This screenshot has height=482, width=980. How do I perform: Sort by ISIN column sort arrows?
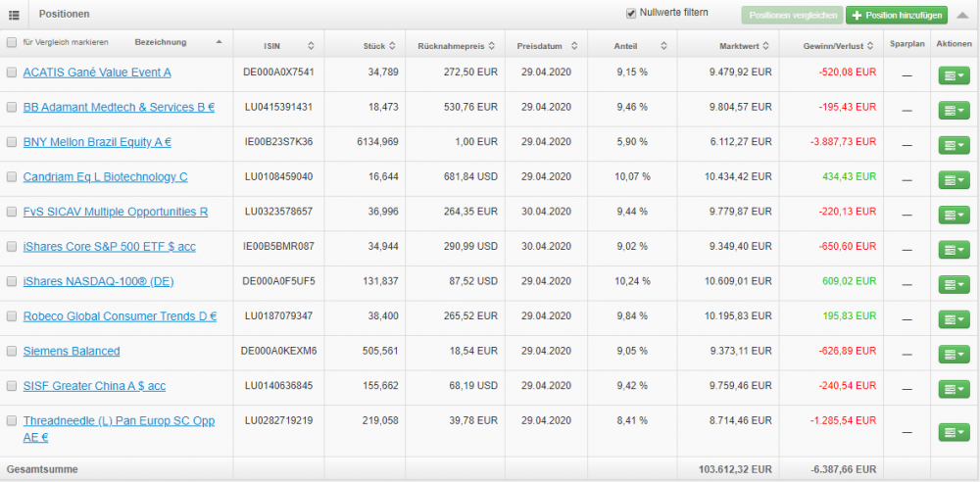[311, 46]
